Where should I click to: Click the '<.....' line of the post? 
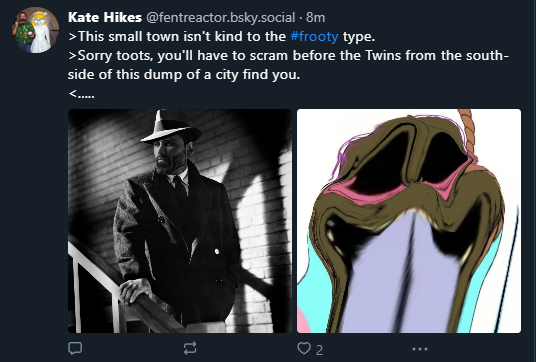[x=81, y=93]
